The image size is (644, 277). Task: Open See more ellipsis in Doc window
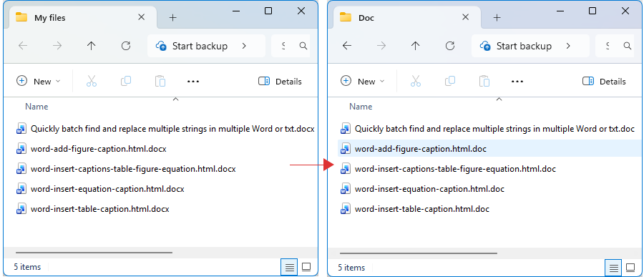coord(517,82)
